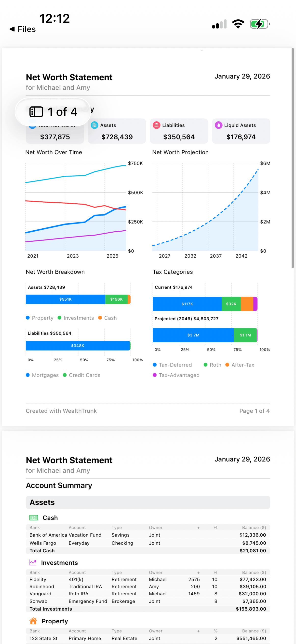Tap the Cash banknote icon
Image resolution: width=296 pixels, height=644 pixels.
[34, 518]
